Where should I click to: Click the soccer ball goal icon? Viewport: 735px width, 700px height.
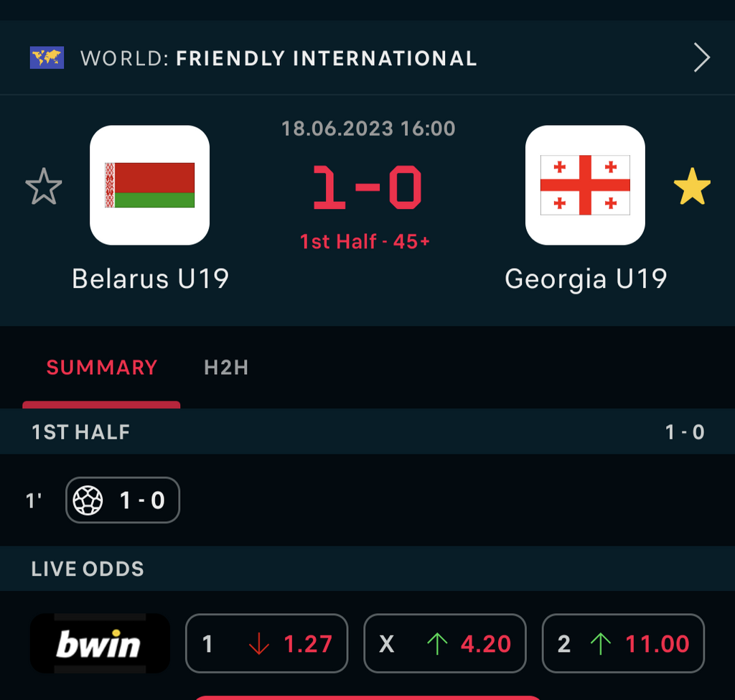click(x=88, y=500)
